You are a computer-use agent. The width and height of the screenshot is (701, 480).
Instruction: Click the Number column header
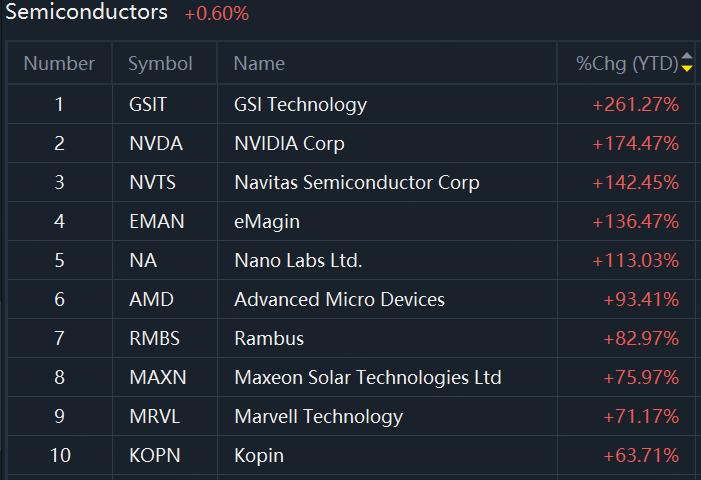click(x=59, y=64)
